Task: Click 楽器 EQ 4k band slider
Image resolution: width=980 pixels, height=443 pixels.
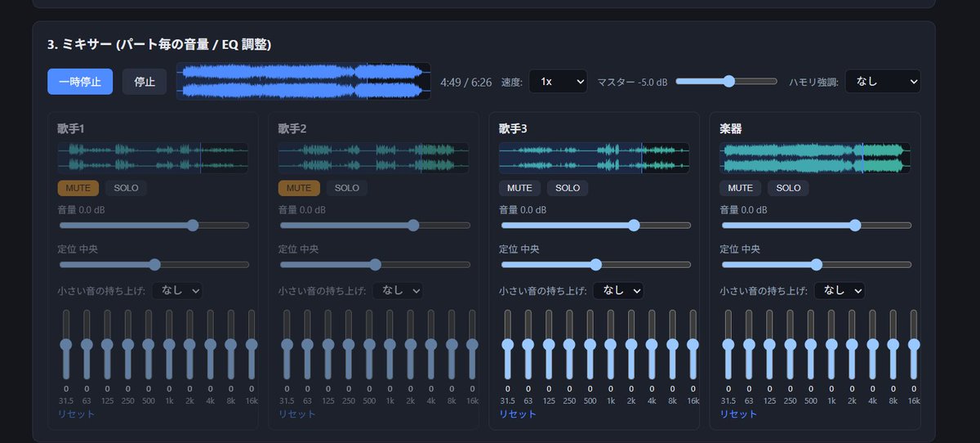Action: [x=872, y=345]
